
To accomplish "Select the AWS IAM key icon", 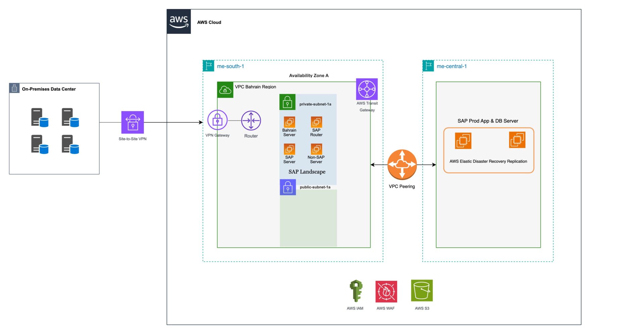I will [356, 291].
